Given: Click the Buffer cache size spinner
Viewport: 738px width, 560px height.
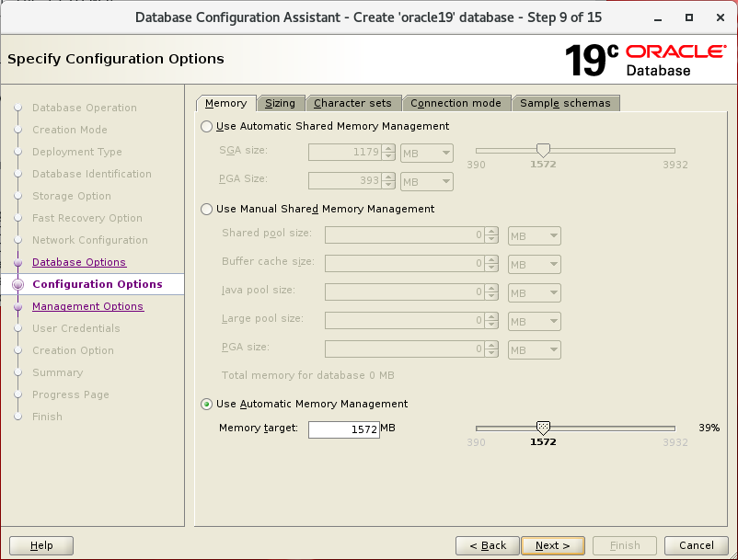Looking at the screenshot, I should [491, 263].
